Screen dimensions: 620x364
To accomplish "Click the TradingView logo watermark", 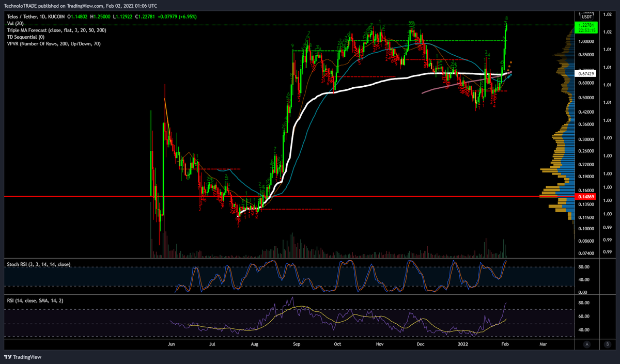I will (x=23, y=357).
